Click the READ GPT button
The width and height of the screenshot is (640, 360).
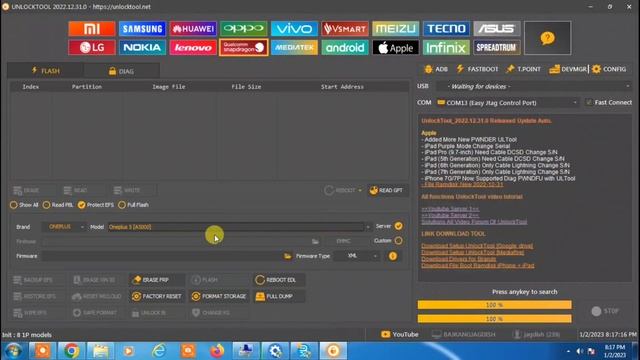[x=387, y=190]
